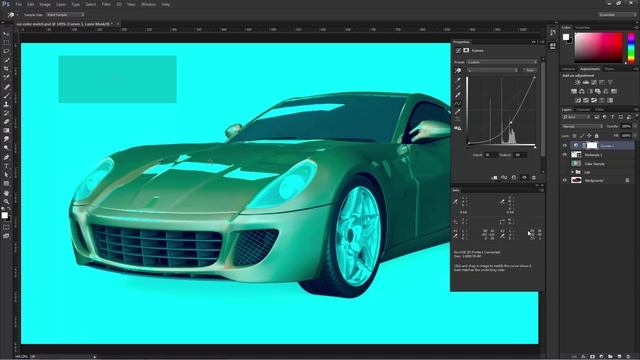This screenshot has width=640, height=360.
Task: Select the Rectangular Marquee tool
Action: tap(6, 42)
